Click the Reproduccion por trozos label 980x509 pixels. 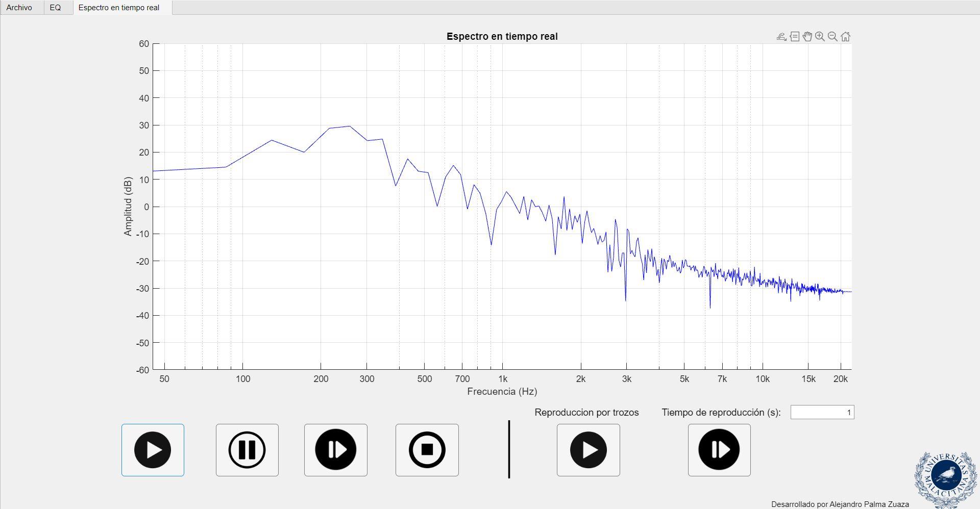(586, 412)
